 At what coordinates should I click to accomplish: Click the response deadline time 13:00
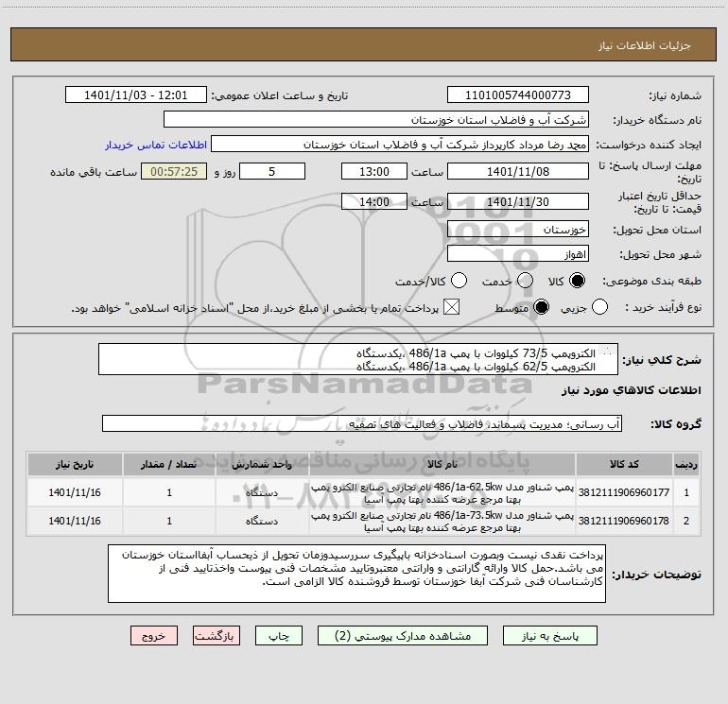[x=374, y=172]
